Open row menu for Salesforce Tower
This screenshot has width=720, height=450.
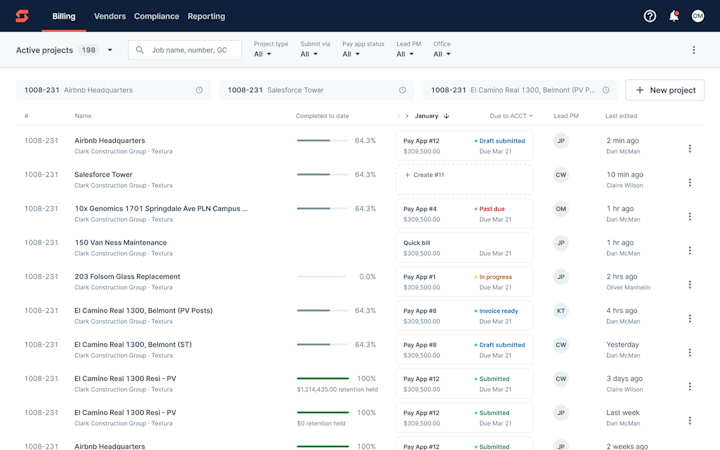(690, 182)
